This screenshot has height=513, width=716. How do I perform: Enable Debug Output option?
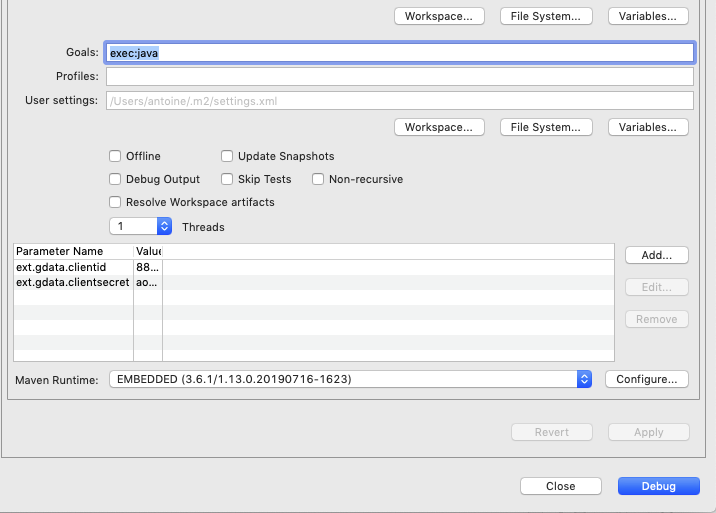click(x=115, y=179)
